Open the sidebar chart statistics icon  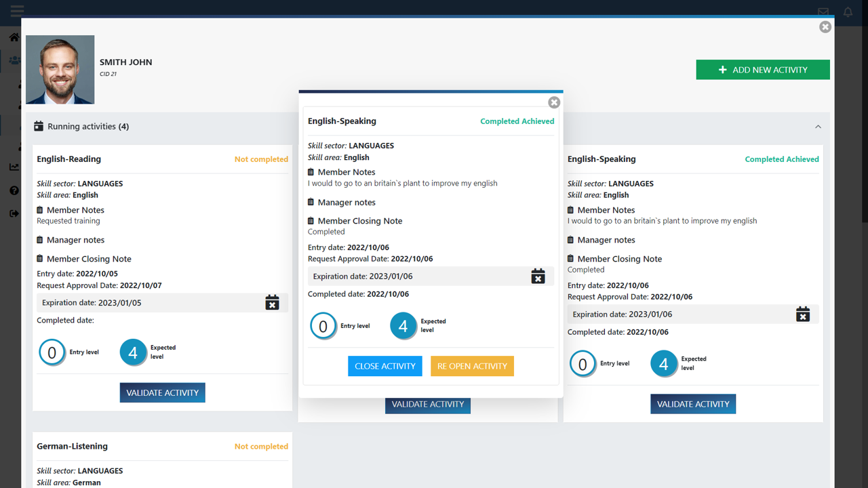[14, 167]
